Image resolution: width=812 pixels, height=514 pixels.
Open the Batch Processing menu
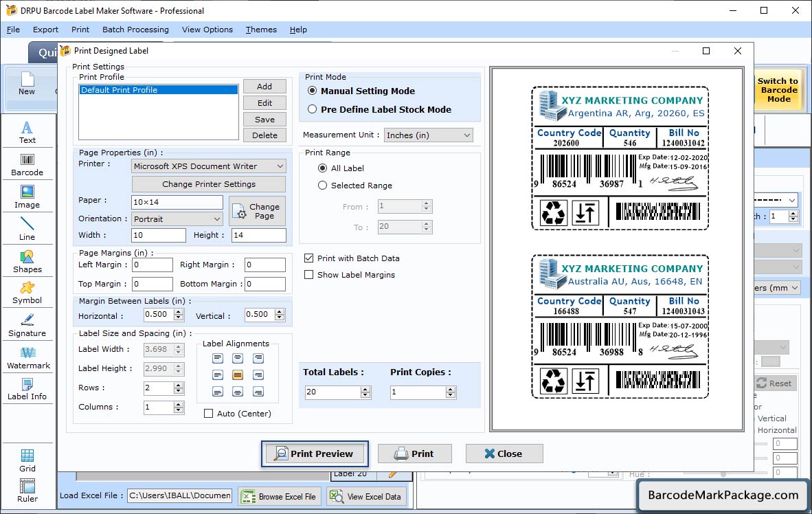pyautogui.click(x=136, y=30)
